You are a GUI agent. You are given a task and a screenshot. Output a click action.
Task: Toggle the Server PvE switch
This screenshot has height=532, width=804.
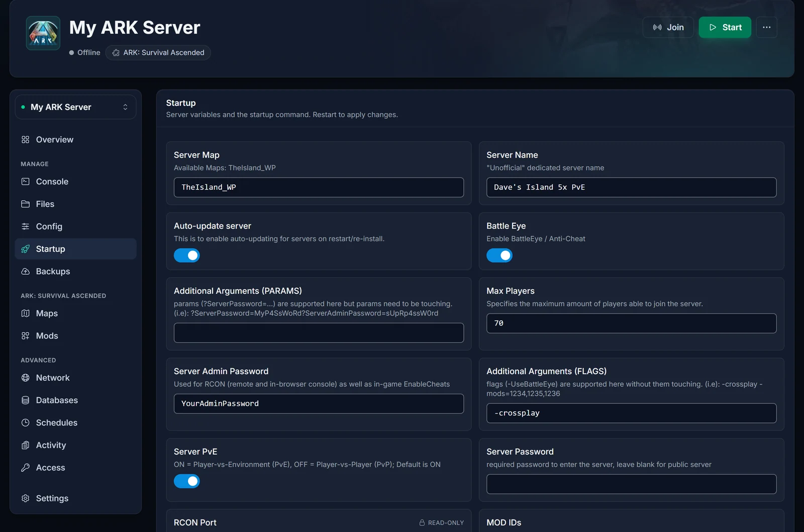[187, 481]
